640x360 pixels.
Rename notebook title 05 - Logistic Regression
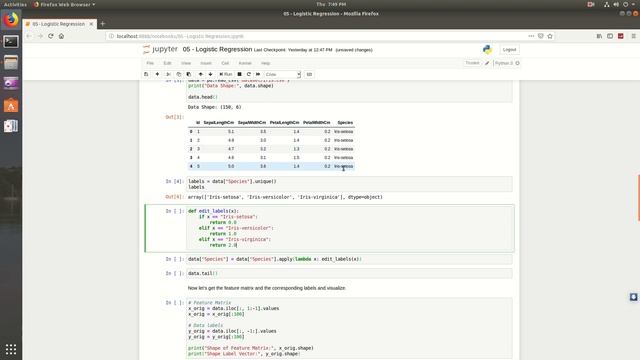(217, 49)
